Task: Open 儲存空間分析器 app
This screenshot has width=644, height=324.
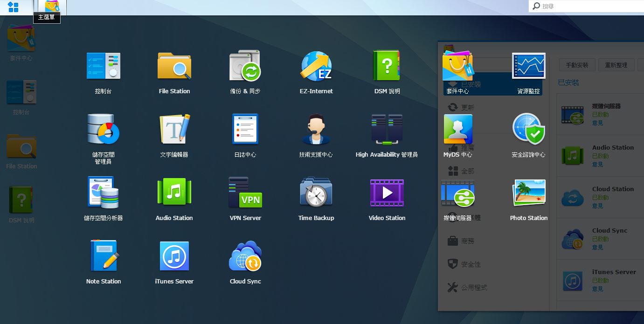Action: point(103,199)
